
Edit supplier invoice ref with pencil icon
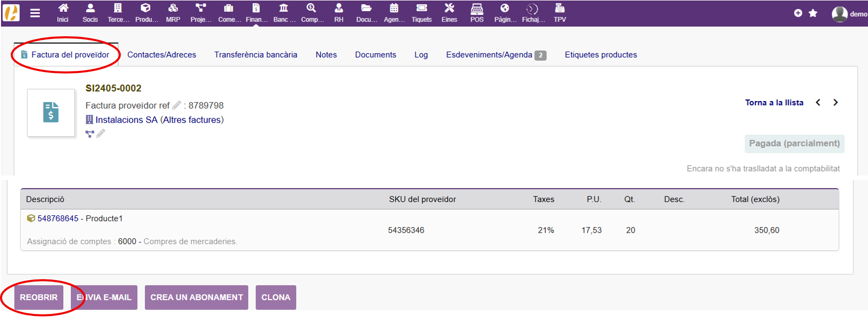(177, 105)
